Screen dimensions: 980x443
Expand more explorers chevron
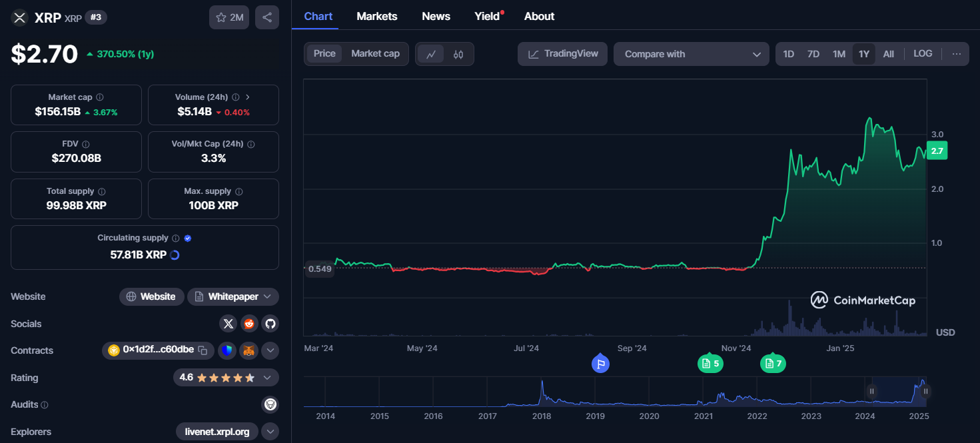pyautogui.click(x=270, y=432)
